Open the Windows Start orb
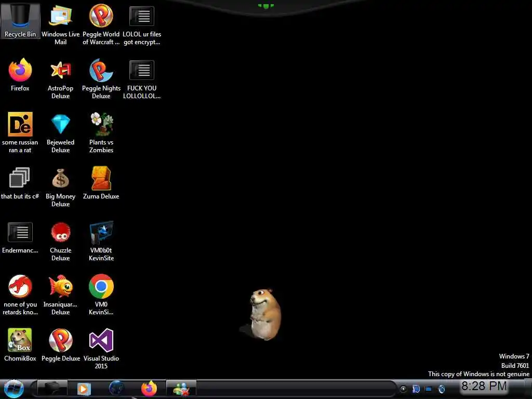532x399 pixels. [x=14, y=389]
